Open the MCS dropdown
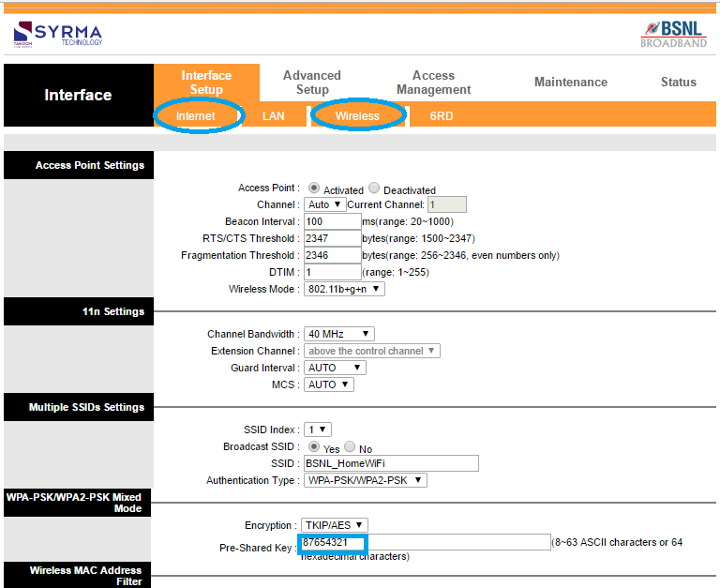 coord(329,384)
